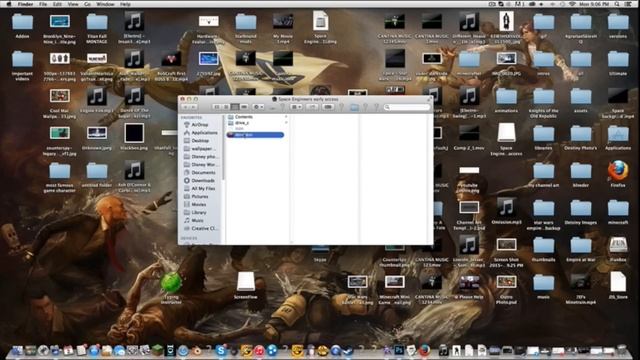Open the View menu
This screenshot has width=640, height=360.
click(x=73, y=4)
